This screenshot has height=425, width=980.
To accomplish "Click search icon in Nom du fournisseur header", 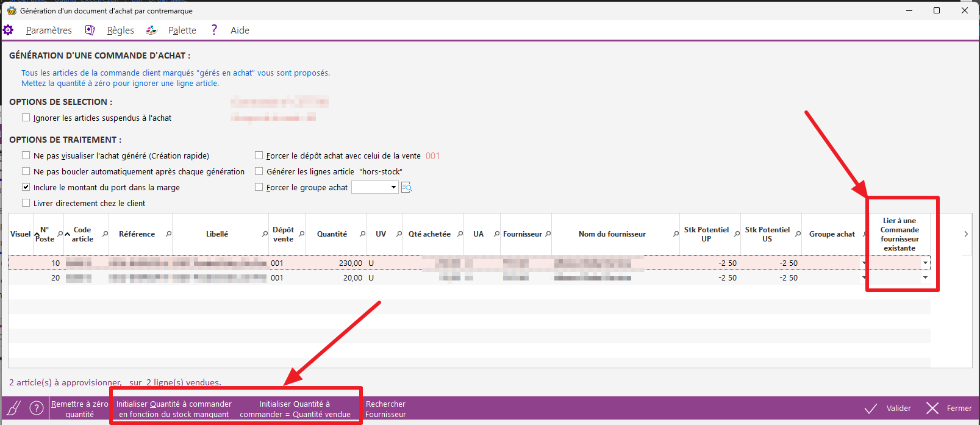I will click(676, 234).
